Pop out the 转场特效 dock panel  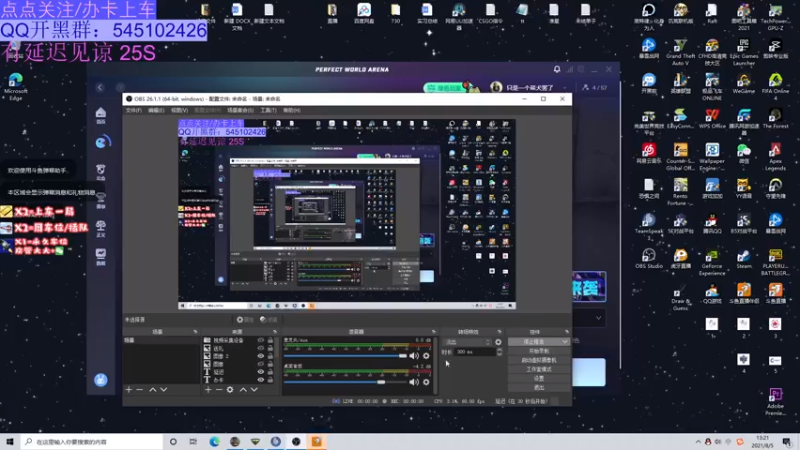(x=499, y=332)
